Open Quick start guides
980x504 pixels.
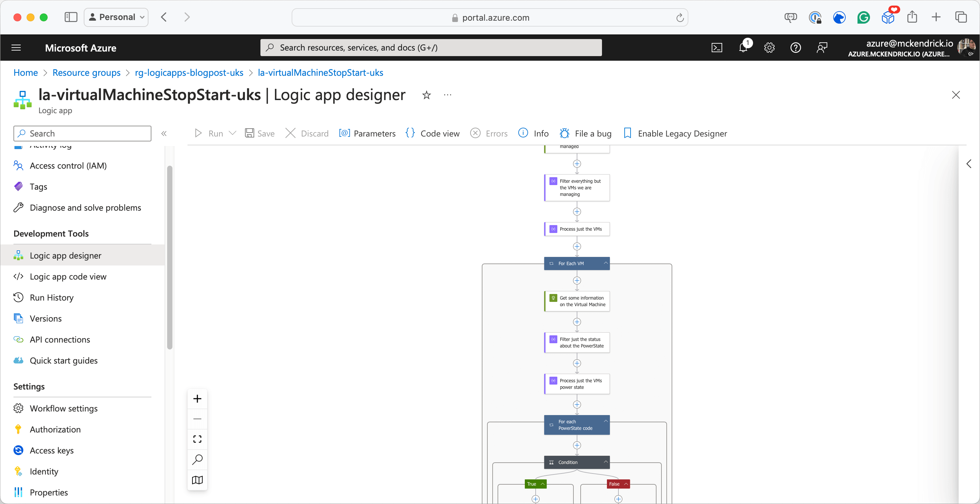(63, 360)
